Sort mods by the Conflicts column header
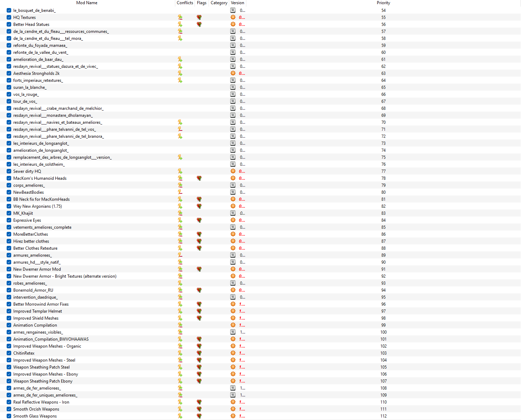 tap(185, 3)
